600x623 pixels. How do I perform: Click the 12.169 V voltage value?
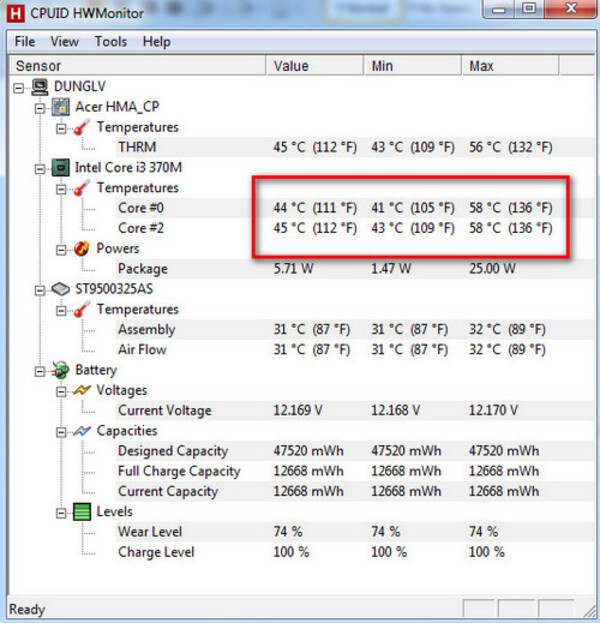(298, 410)
